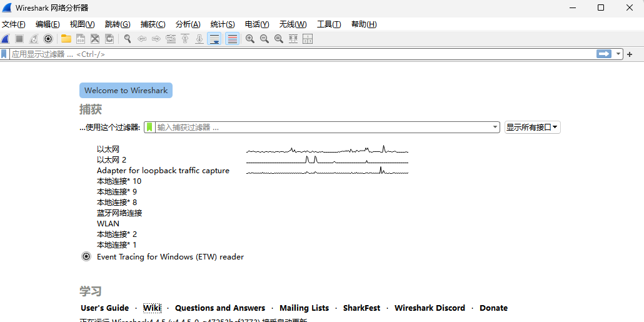This screenshot has width=644, height=322.
Task: Open display filter bookmark icon
Action: pyautogui.click(x=4, y=54)
